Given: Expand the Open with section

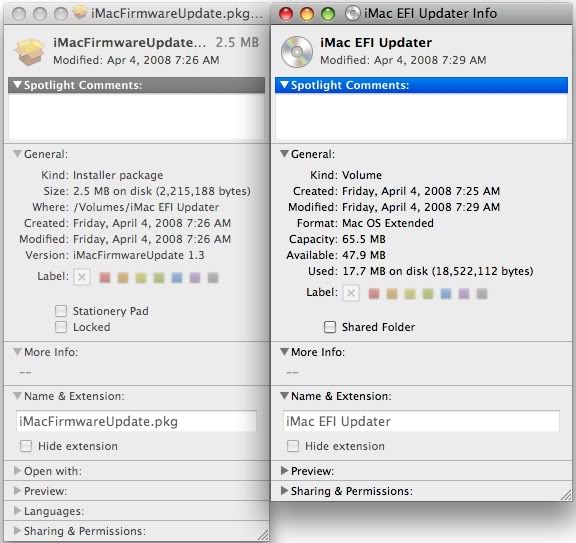Looking at the screenshot, I should (17, 471).
